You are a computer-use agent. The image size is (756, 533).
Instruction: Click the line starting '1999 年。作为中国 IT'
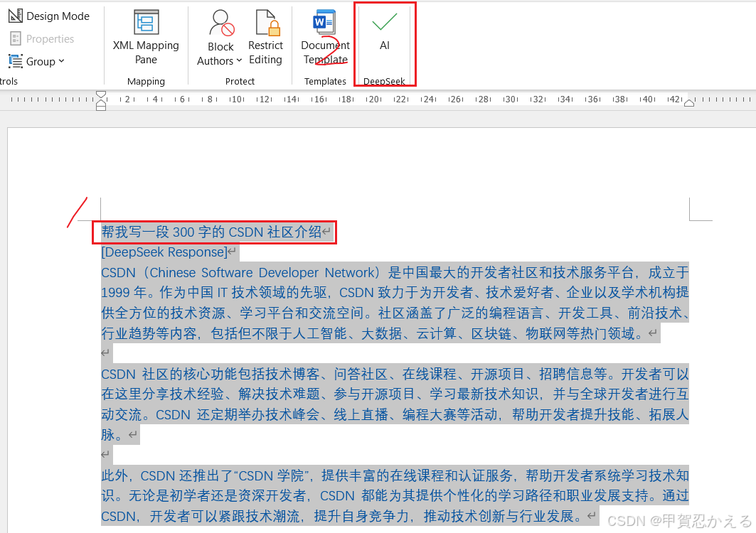(395, 293)
